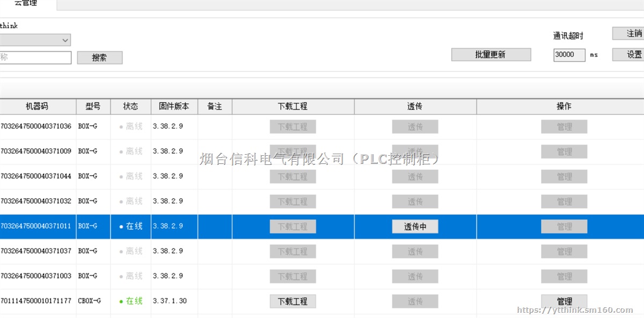The width and height of the screenshot is (644, 318).
Task: Click the 通讯超时 timeout value field
Action: [x=569, y=54]
